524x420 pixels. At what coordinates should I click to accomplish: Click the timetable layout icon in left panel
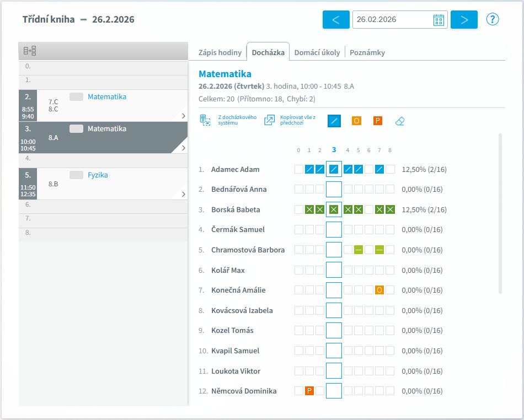click(x=30, y=51)
